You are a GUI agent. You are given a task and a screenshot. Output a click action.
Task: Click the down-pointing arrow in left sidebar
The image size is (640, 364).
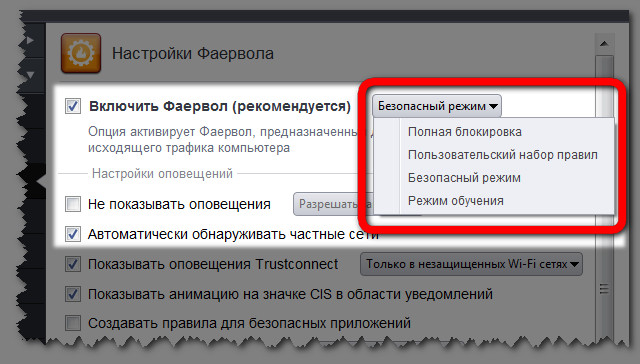tap(31, 75)
